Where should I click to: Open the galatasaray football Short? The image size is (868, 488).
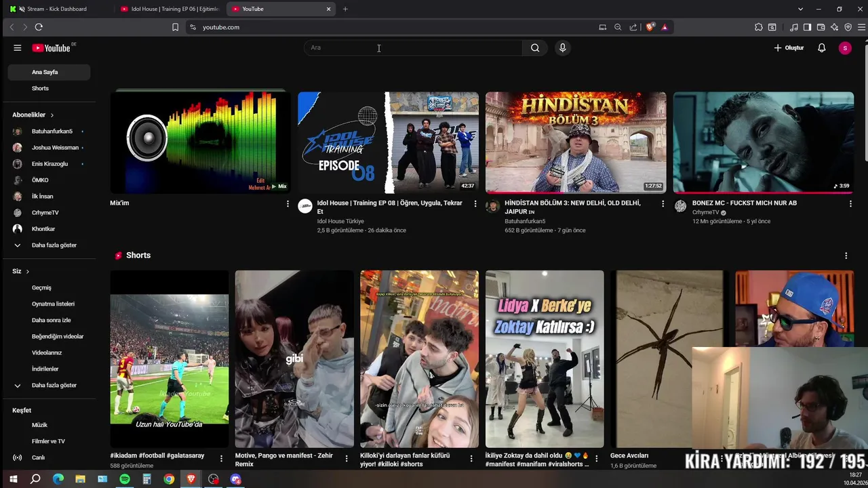tap(170, 359)
